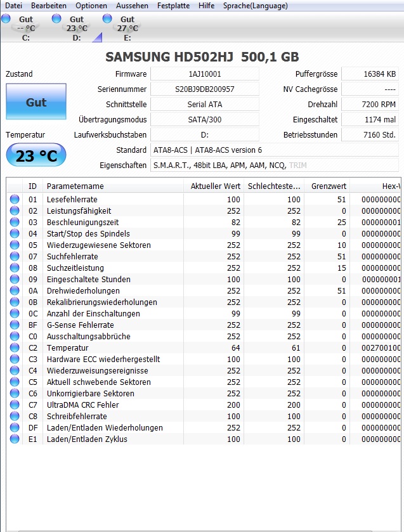The height and width of the screenshot is (532, 404).
Task: Click status orb for Suchzeitleistung row
Action: tap(15, 268)
